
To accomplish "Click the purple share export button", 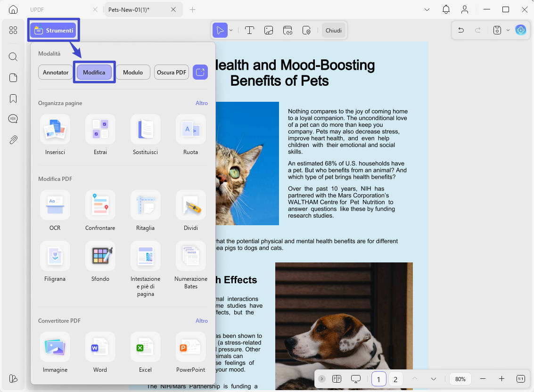I will 200,72.
